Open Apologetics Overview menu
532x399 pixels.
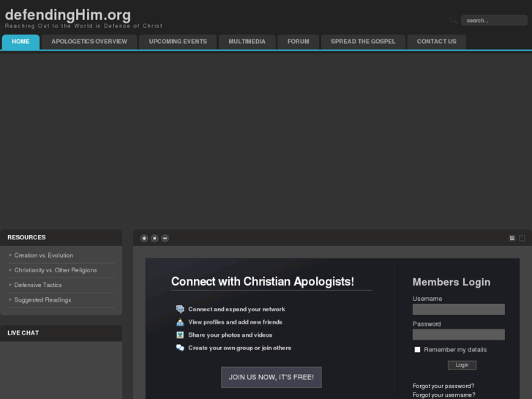89,42
